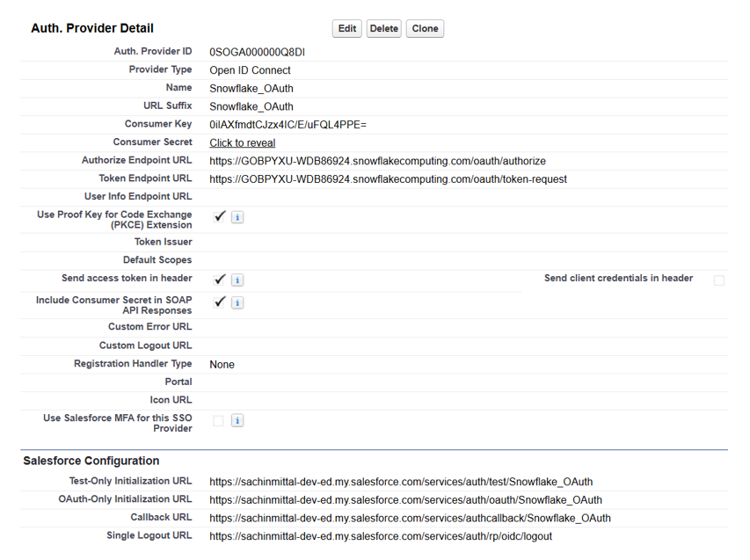Image resolution: width=750 pixels, height=560 pixels.
Task: Toggle Send access token in header checkmark
Action: (220, 280)
